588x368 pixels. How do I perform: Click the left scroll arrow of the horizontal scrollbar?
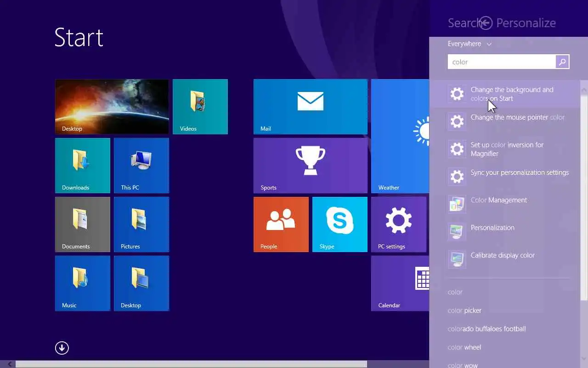tap(10, 364)
